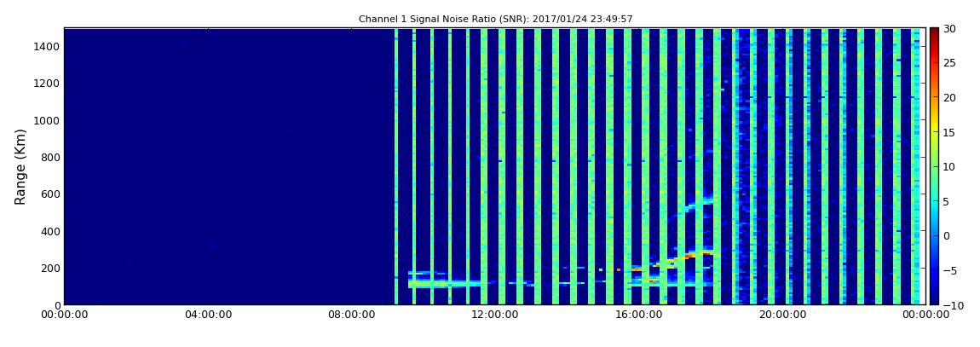Image resolution: width=980 pixels, height=347 pixels.
Task: Click the colorbar label 25
Action: [x=950, y=62]
